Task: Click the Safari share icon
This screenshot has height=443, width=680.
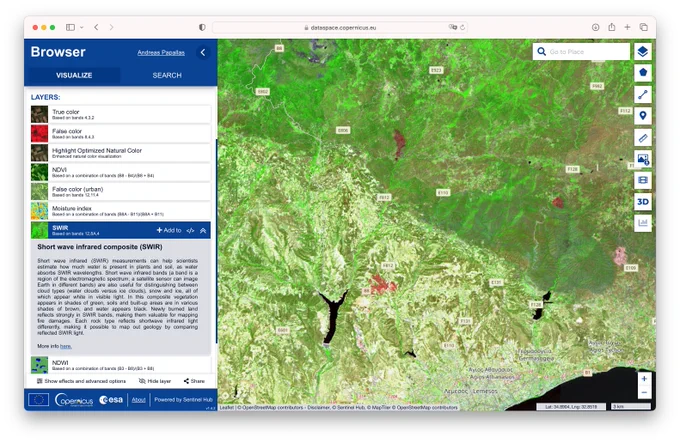Action: click(611, 27)
